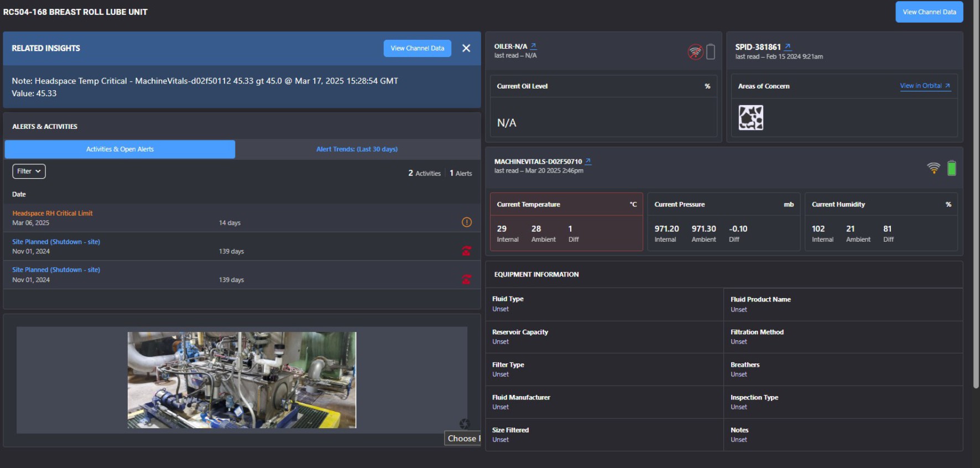
Task: Close the Related Insights panel
Action: [x=466, y=48]
